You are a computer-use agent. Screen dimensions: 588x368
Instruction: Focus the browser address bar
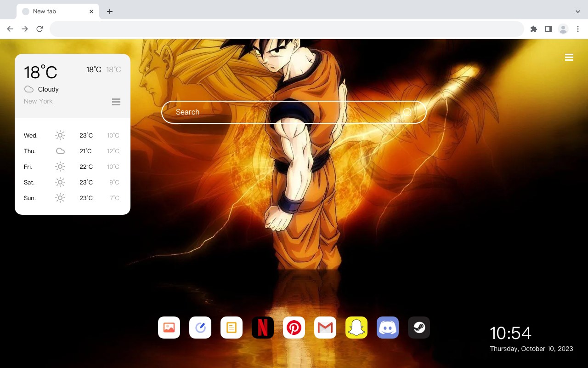coord(287,29)
